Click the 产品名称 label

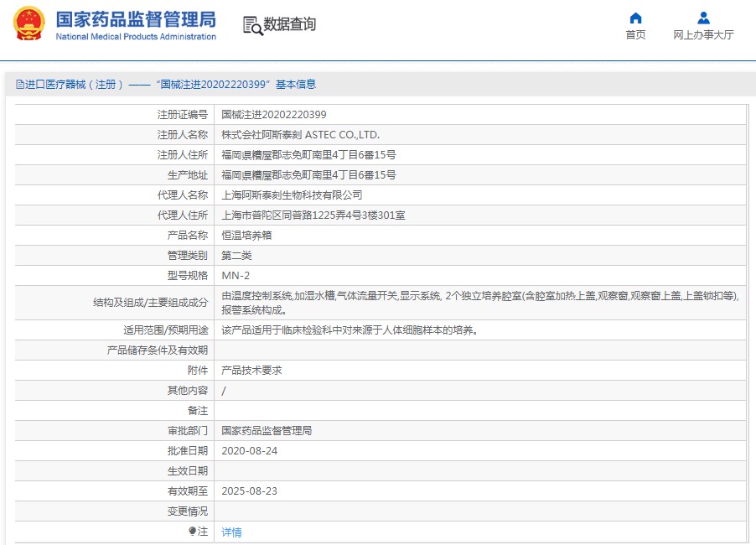tap(188, 236)
